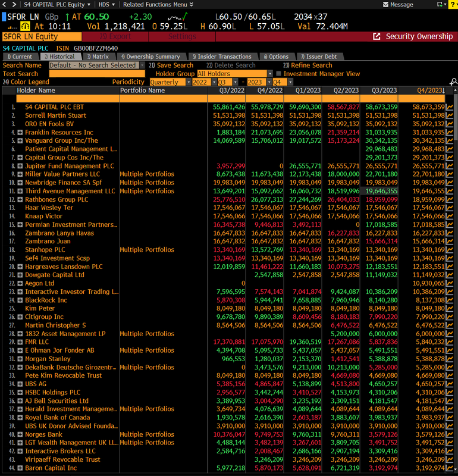The height and width of the screenshot is (476, 458).
Task: Click the intraday sparkline chart icon
Action: [x=178, y=17]
